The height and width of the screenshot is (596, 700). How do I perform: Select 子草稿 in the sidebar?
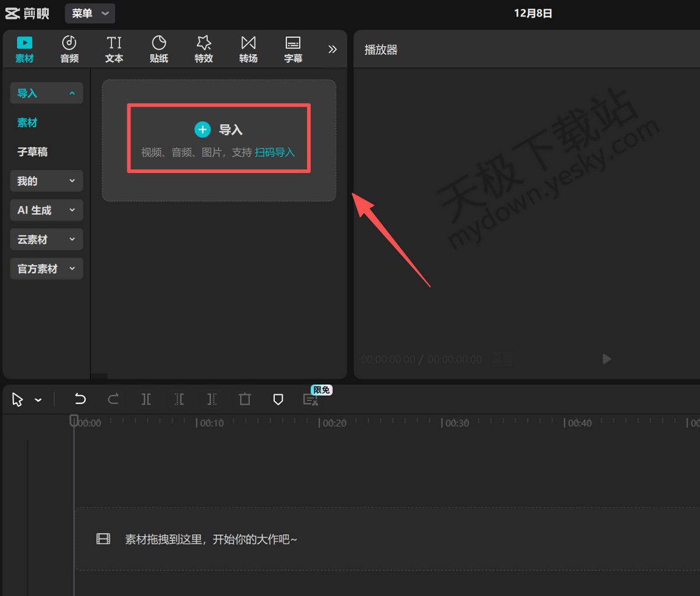click(33, 152)
